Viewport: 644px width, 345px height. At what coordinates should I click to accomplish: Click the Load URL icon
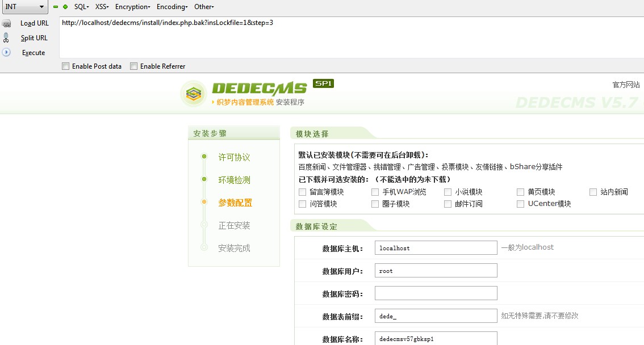point(6,24)
